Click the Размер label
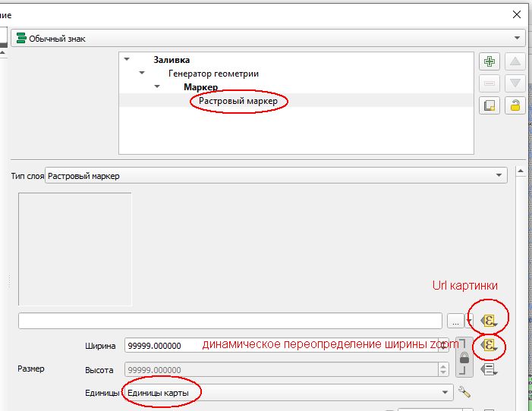This screenshot has width=532, height=411. 31,369
